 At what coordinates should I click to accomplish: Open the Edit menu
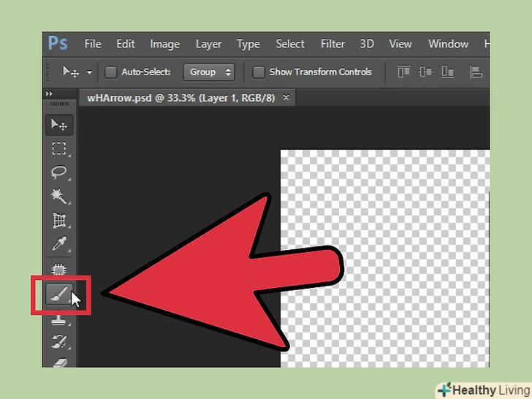[x=126, y=44]
